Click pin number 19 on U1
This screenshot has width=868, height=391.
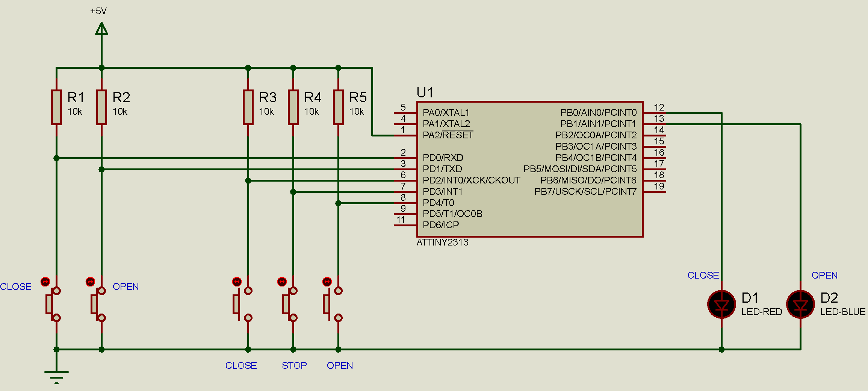click(659, 186)
